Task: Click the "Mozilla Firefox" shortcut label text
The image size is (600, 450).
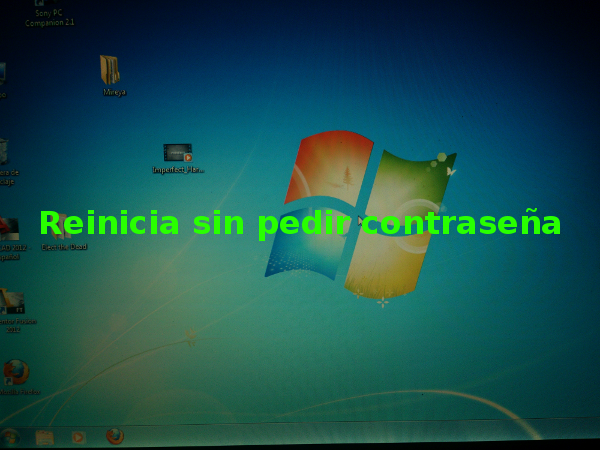Action: coord(20,391)
